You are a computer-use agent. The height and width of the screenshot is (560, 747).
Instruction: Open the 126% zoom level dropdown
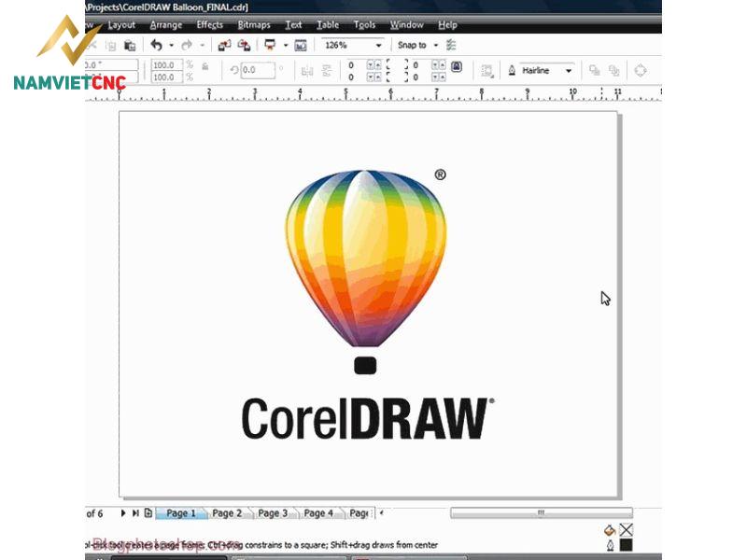coord(379,46)
